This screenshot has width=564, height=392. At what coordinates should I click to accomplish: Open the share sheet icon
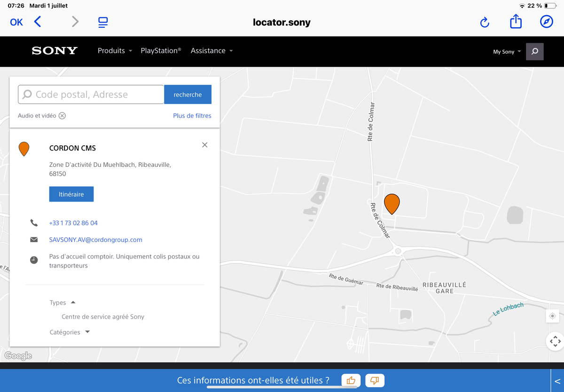516,22
